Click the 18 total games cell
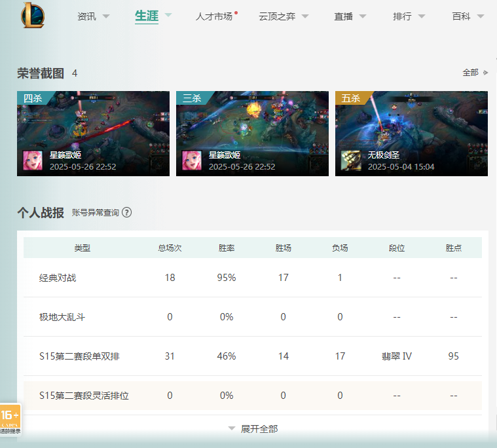This screenshot has height=448, width=497. [x=170, y=278]
